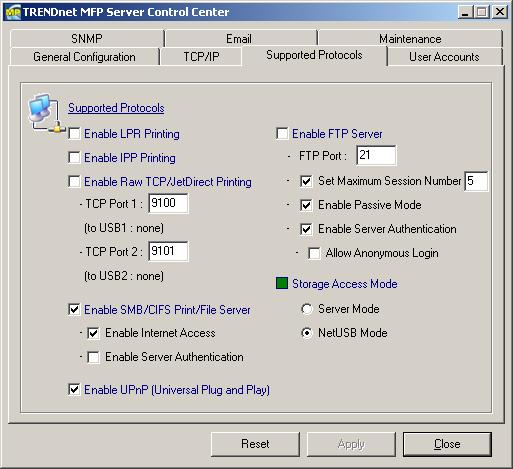The width and height of the screenshot is (513, 469).
Task: Toggle FTP Enable Server Authentication
Action: pos(306,229)
